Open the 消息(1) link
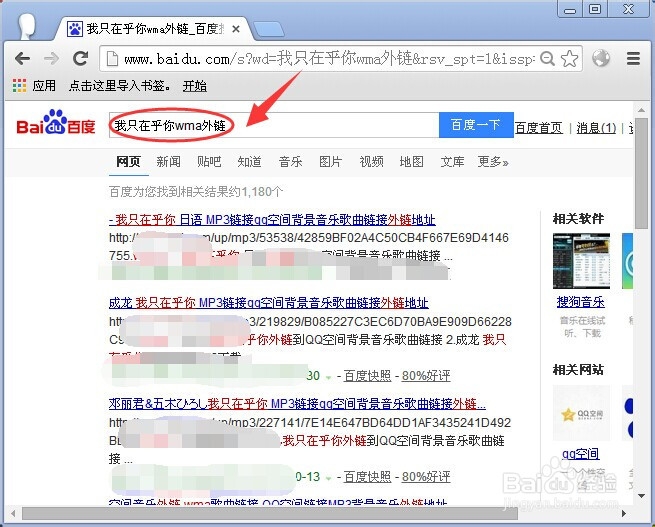This screenshot has height=527, width=655. coord(596,128)
